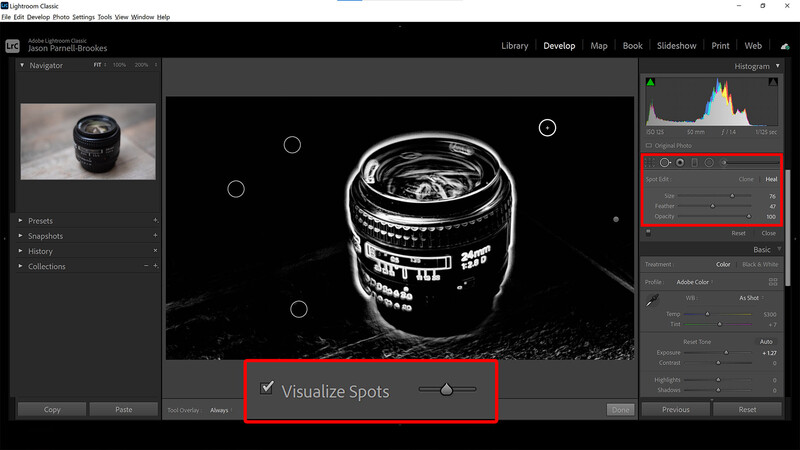Set Treatment to Color
The width and height of the screenshot is (800, 450).
(723, 264)
